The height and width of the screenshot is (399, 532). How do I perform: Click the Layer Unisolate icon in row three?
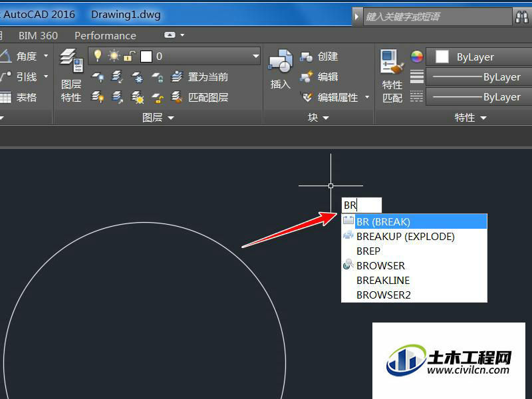(118, 97)
